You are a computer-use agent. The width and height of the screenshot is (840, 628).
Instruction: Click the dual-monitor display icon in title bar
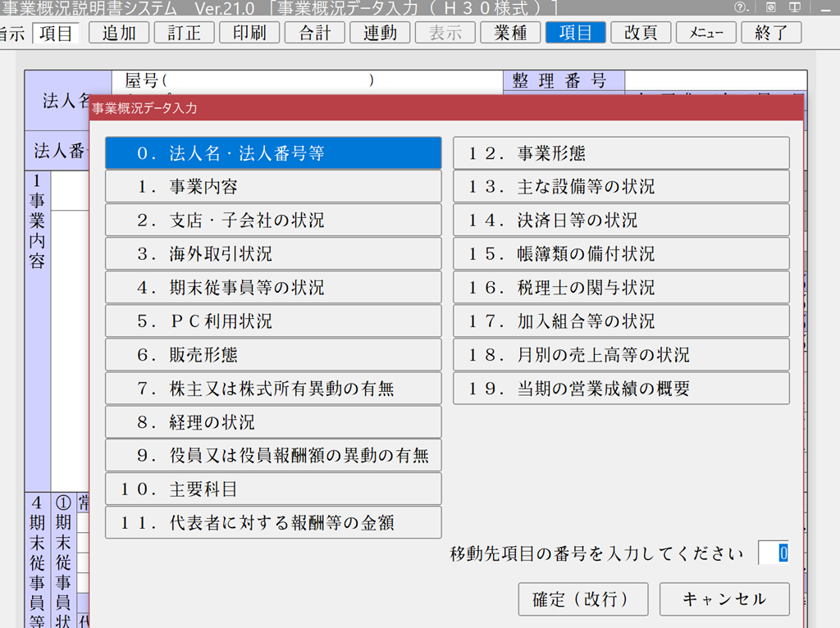[x=794, y=7]
